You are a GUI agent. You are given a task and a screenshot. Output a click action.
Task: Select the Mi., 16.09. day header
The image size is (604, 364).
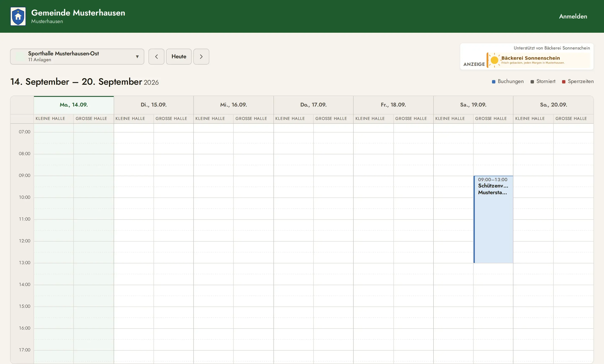234,105
